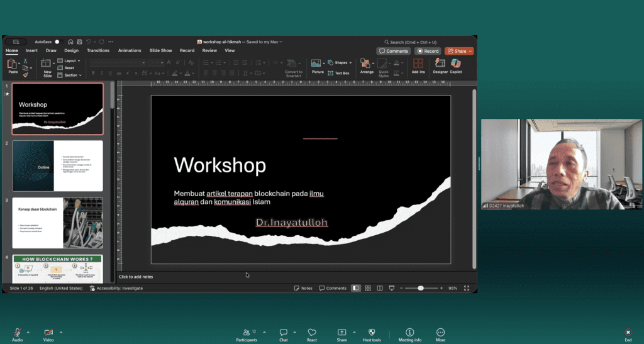
Task: Open Add-ins in the ribbon
Action: coord(418,65)
